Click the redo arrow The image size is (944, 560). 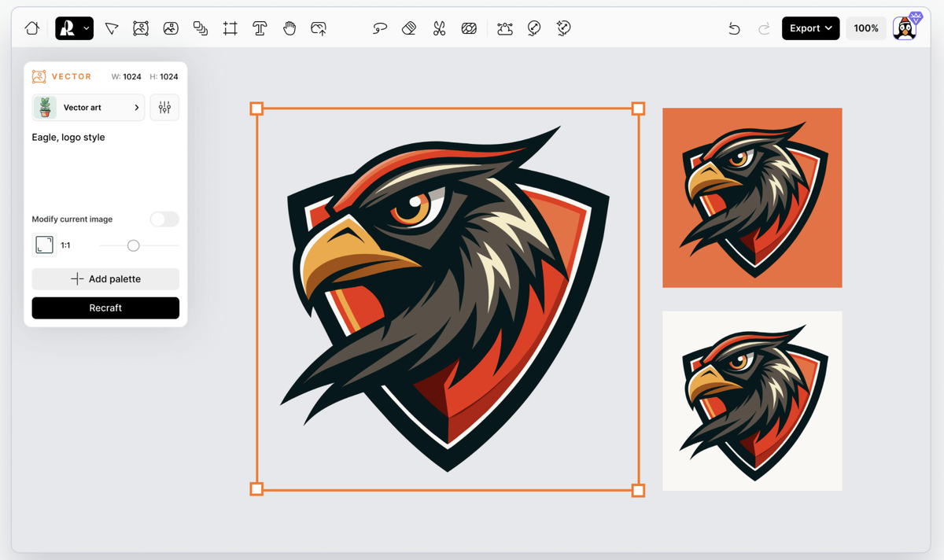(764, 28)
